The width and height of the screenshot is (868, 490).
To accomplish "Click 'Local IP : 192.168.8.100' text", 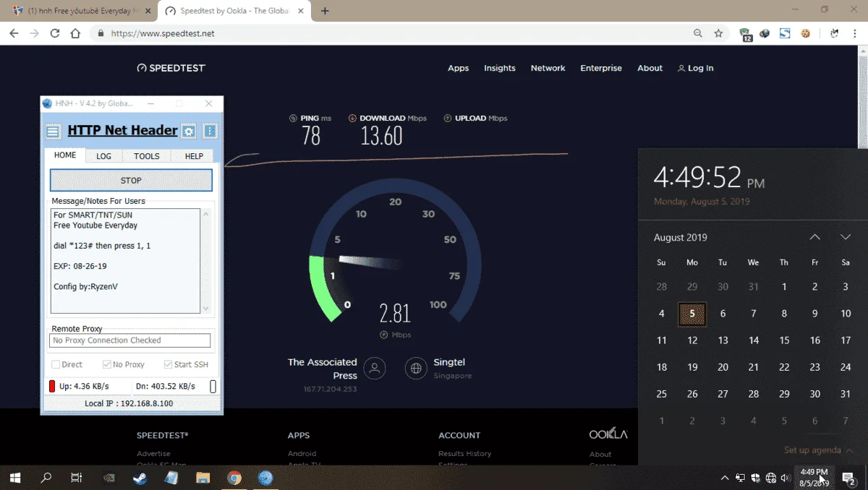I will coord(129,403).
